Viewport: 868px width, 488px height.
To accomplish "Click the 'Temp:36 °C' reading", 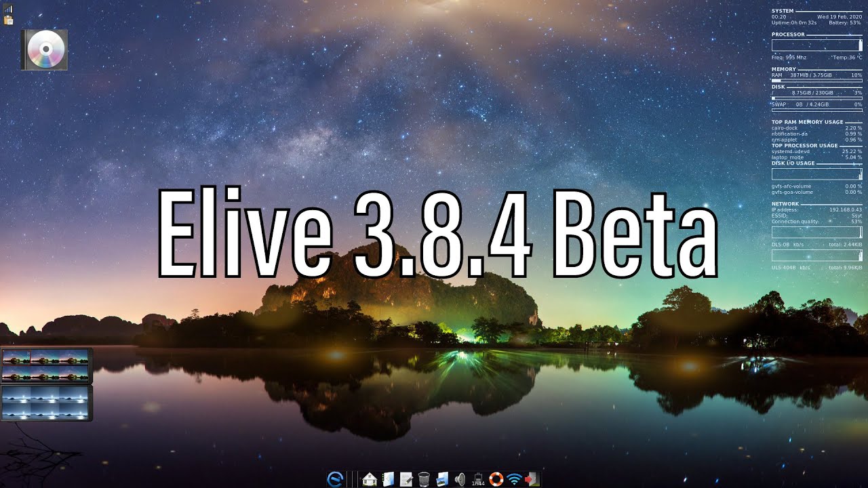I will click(848, 58).
